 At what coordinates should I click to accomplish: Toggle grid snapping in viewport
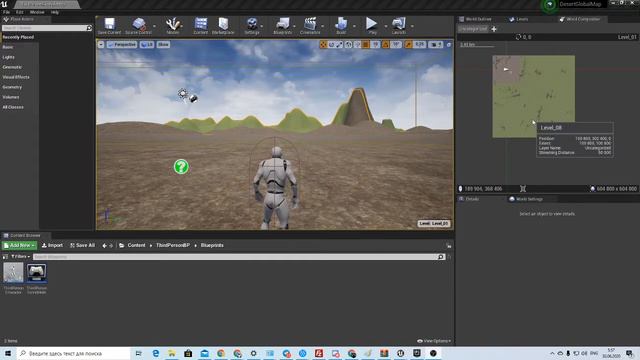click(x=366, y=44)
